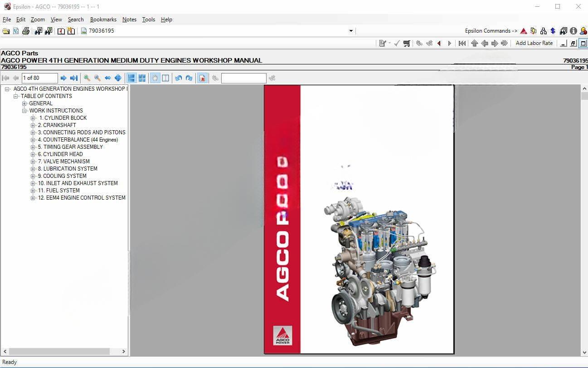Click the blue dollar sign Epsilon command icon
The width and height of the screenshot is (588, 368).
click(553, 31)
